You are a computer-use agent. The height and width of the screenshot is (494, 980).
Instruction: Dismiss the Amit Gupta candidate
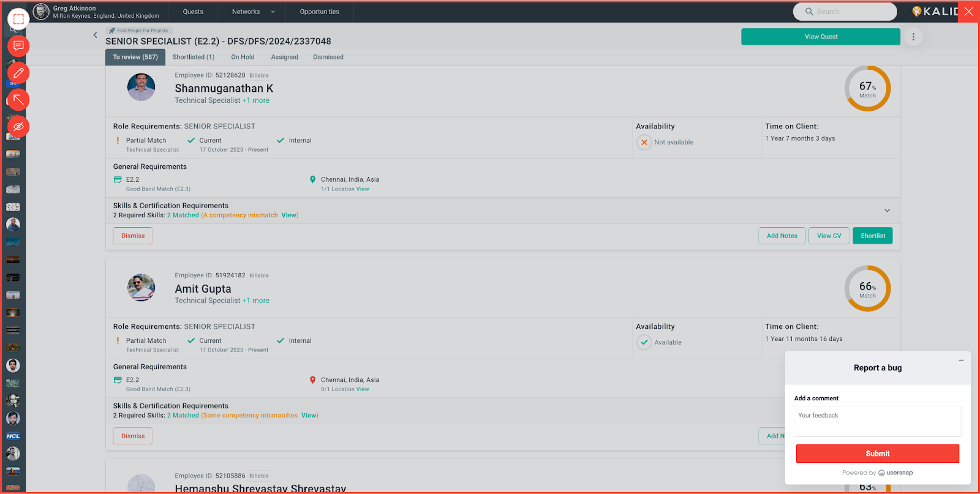[133, 436]
